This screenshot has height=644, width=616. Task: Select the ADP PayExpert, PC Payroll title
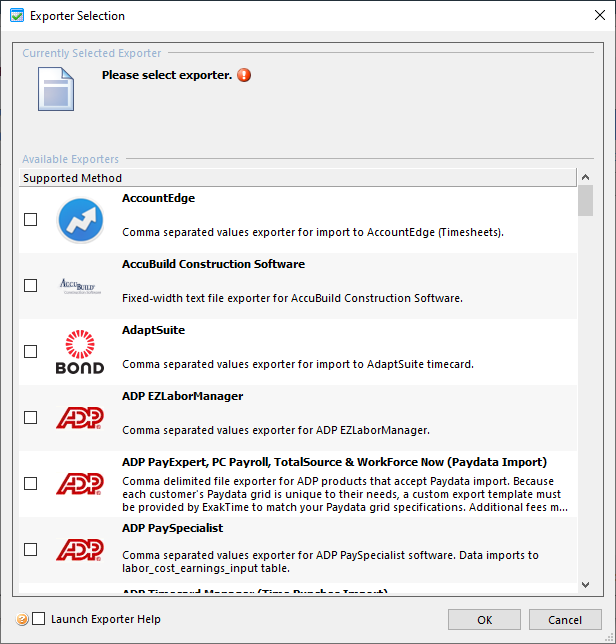334,462
